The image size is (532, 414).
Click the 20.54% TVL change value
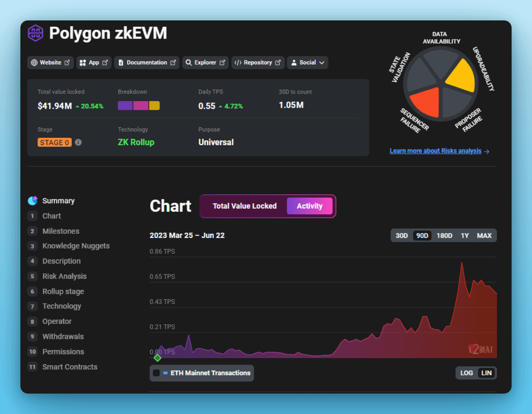pos(92,106)
